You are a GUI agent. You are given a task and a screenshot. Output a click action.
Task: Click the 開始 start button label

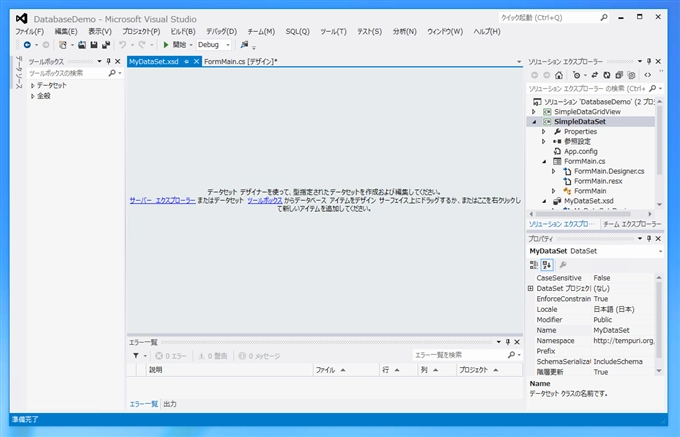[179, 45]
